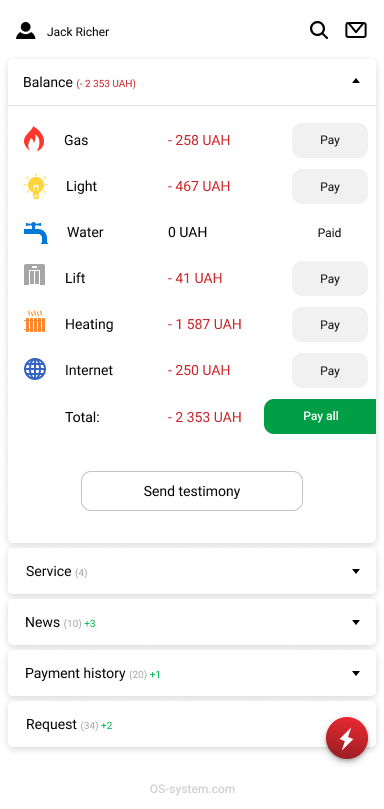384x809 pixels.
Task: Click the Gas flame icon
Action: click(x=34, y=139)
